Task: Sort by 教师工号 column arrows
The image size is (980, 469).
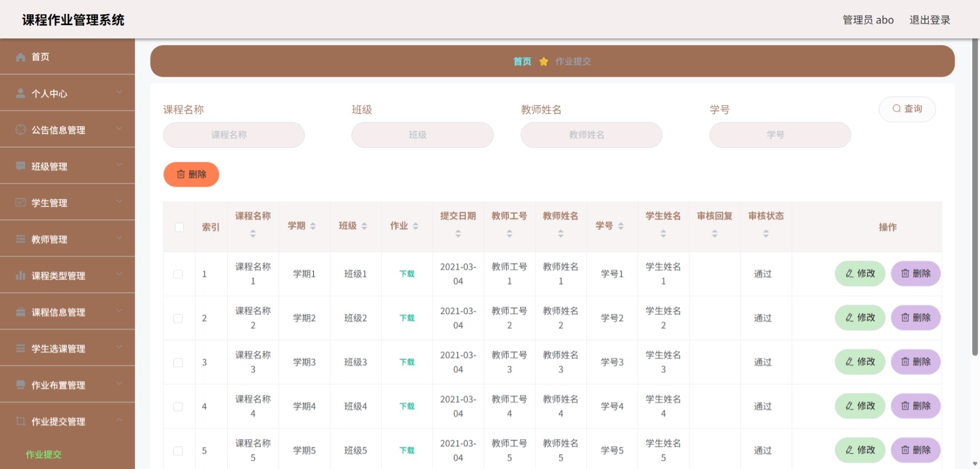Action: (509, 234)
